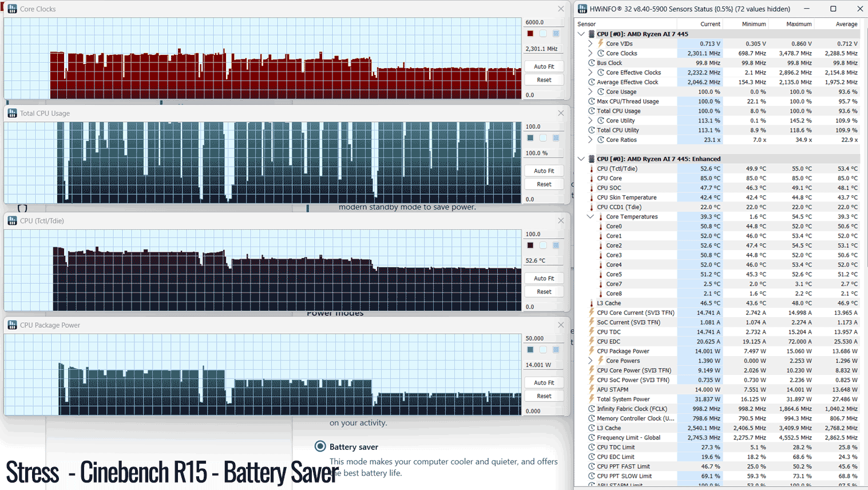The width and height of the screenshot is (868, 490).
Task: Select the CPU PPT FAST Limit row
Action: (719, 467)
